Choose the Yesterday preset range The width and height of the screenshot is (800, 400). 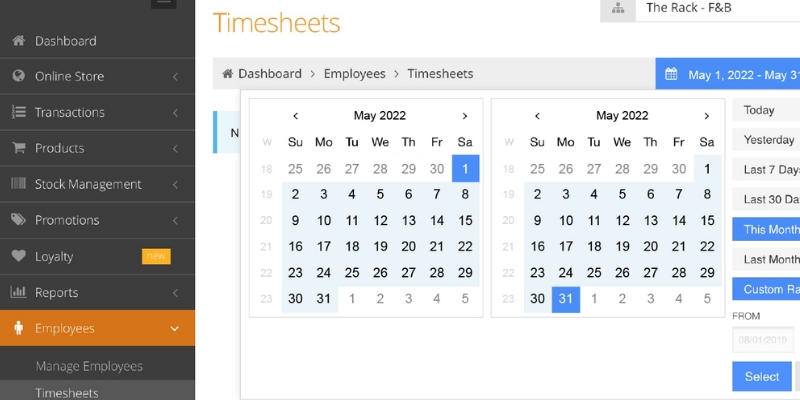click(x=768, y=140)
